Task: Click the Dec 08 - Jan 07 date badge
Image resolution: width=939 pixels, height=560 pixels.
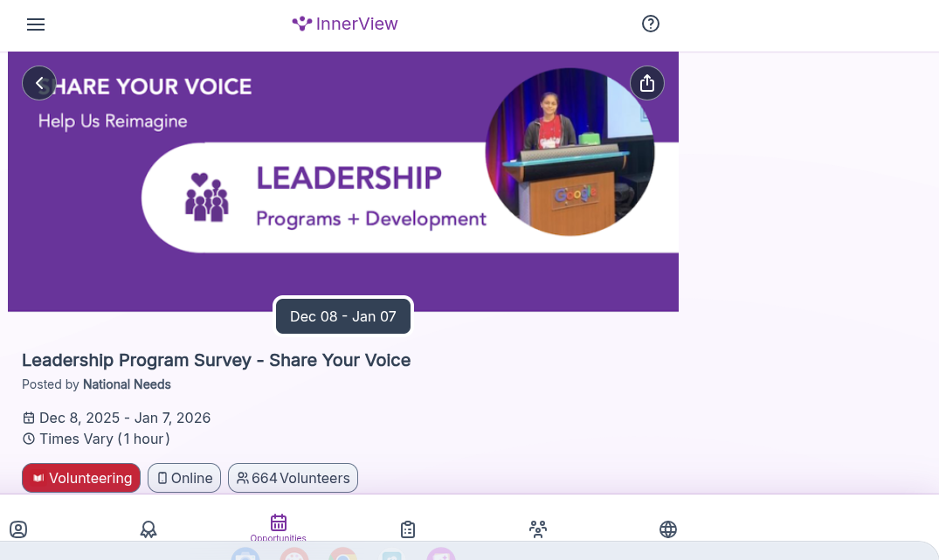Action: pyautogui.click(x=343, y=316)
